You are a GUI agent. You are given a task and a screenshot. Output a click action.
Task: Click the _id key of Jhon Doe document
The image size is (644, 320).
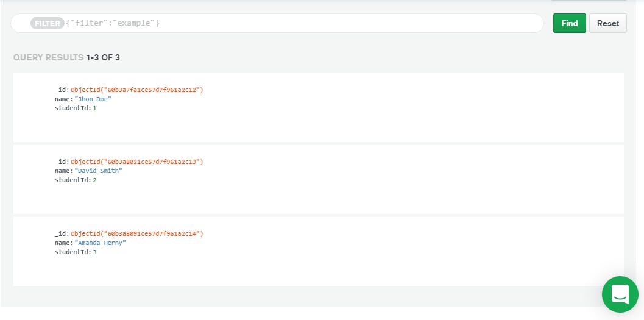(61, 90)
